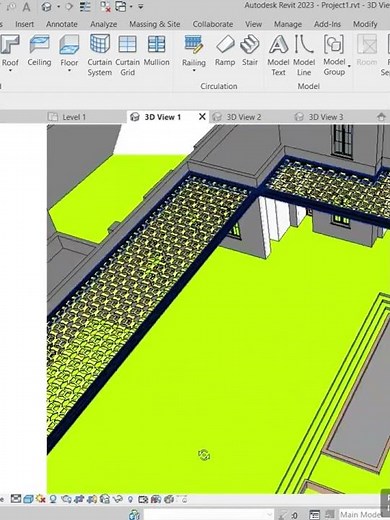Open the active workset dropdown in status bar
The width and height of the screenshot is (390, 520).
click(209, 514)
